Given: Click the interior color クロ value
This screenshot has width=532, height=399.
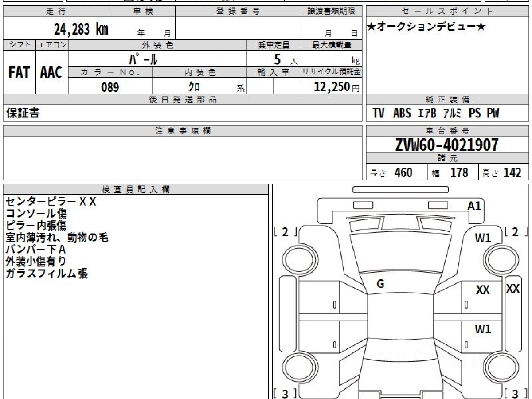Looking at the screenshot, I should tap(194, 87).
